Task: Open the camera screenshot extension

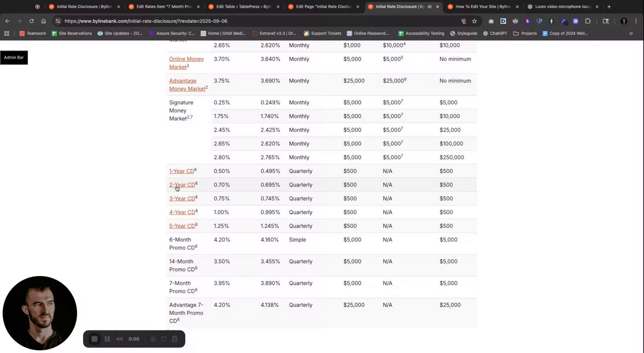Action: [x=491, y=21]
